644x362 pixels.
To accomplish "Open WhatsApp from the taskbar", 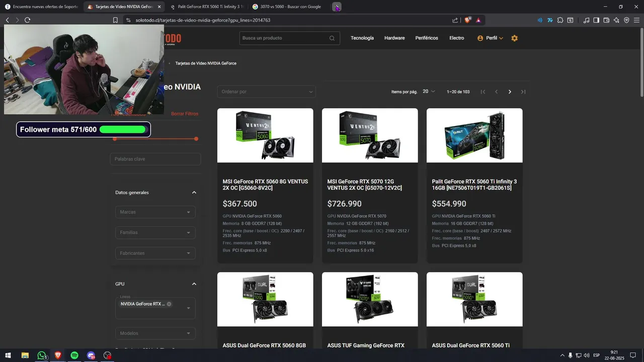I will (41, 355).
